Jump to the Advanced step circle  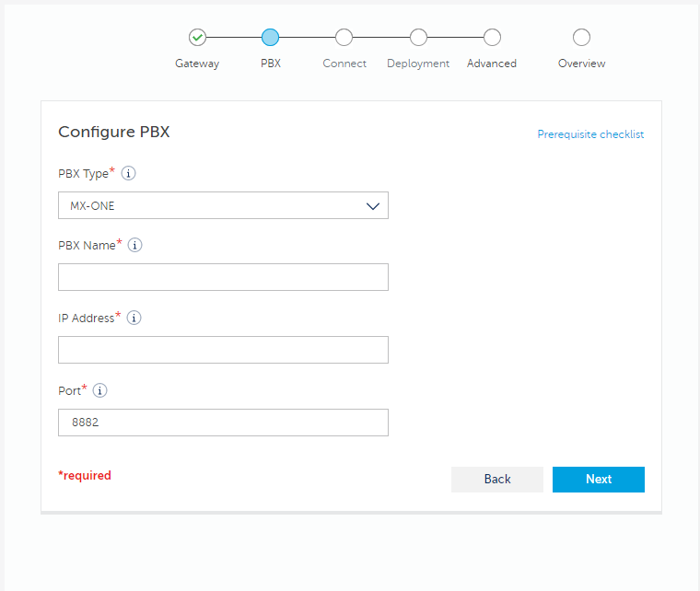(492, 38)
